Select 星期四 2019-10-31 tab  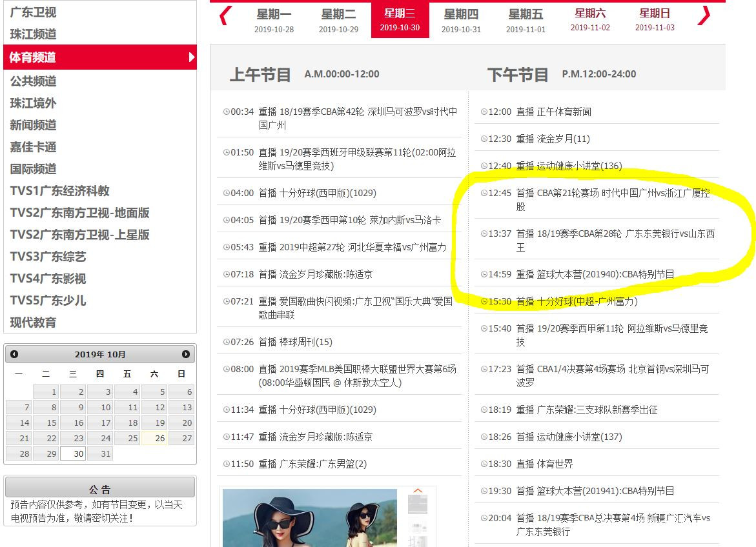(461, 20)
